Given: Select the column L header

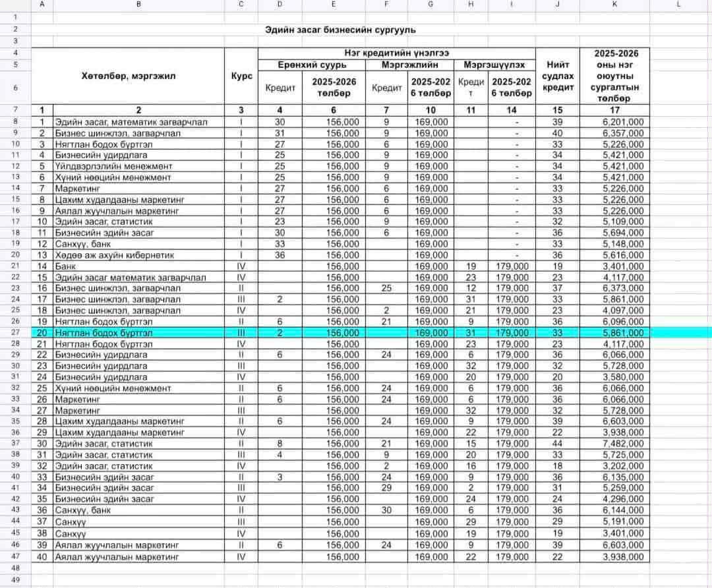Looking at the screenshot, I should tap(678, 4).
